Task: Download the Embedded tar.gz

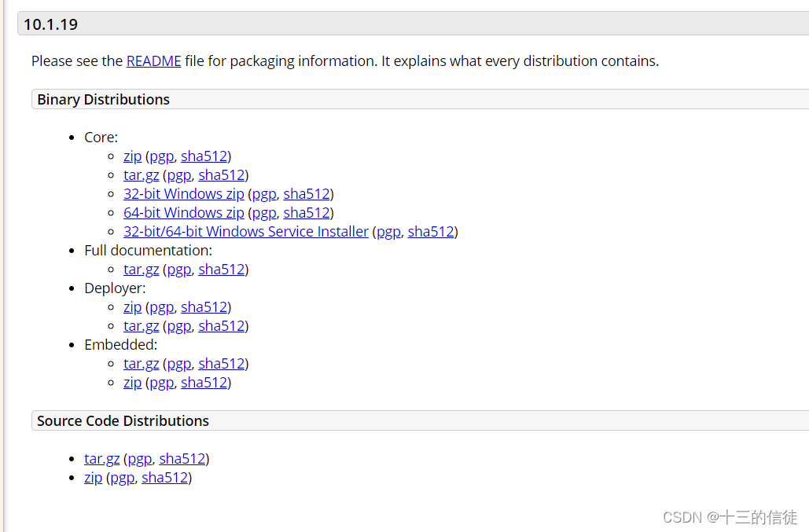Action: 141,364
